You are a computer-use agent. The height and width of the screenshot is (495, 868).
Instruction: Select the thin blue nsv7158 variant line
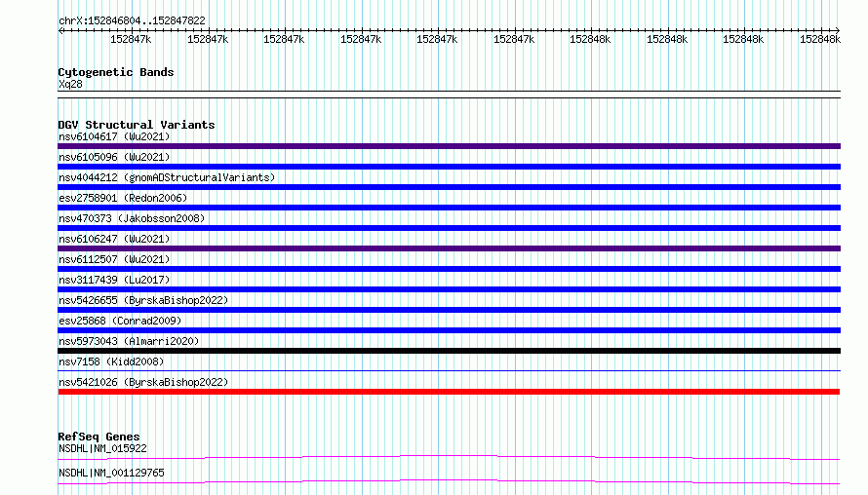point(449,370)
